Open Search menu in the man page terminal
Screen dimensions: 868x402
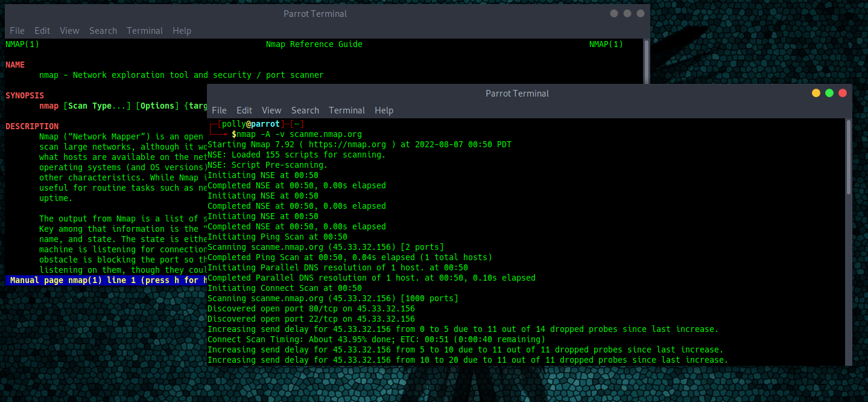tap(103, 31)
